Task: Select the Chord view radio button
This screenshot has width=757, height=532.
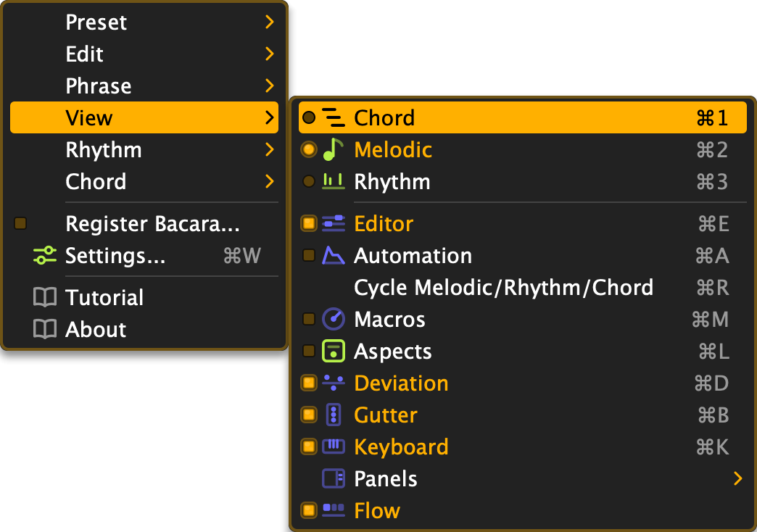Action: [308, 118]
